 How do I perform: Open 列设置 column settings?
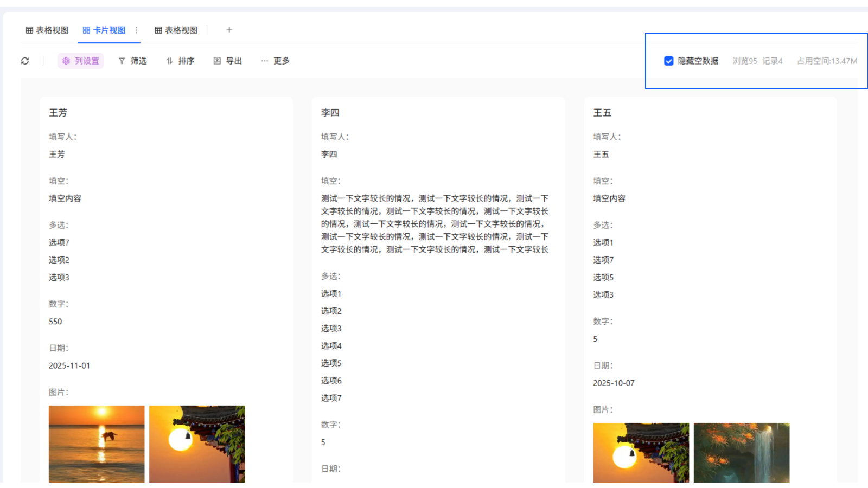point(80,61)
